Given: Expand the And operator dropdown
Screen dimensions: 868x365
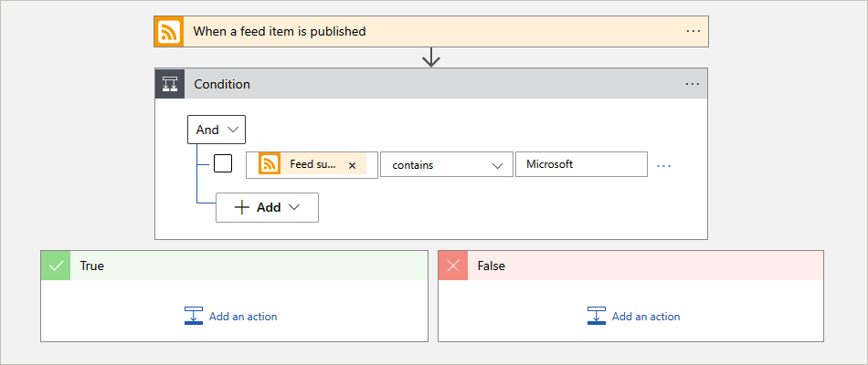Looking at the screenshot, I should click(217, 130).
